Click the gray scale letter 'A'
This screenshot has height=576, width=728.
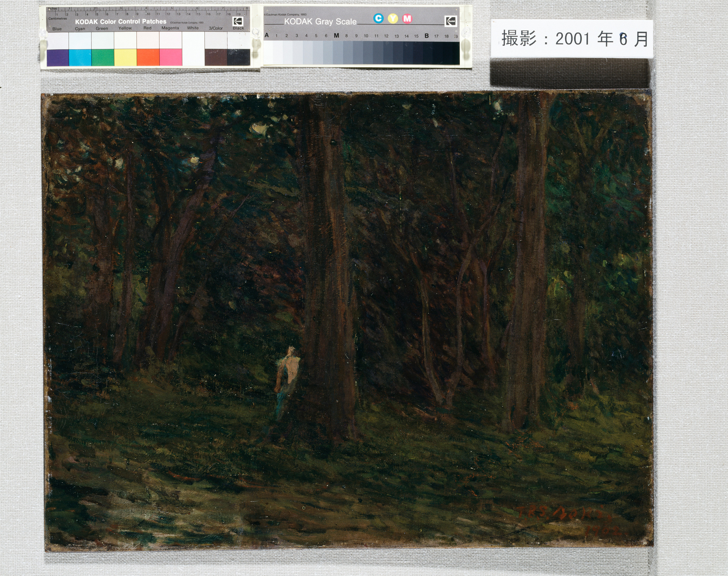pyautogui.click(x=267, y=35)
